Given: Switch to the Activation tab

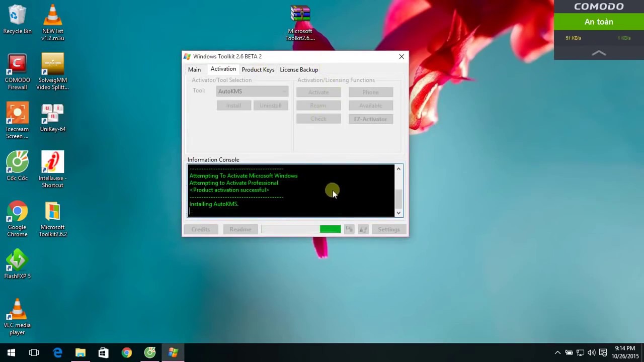Looking at the screenshot, I should (x=223, y=69).
